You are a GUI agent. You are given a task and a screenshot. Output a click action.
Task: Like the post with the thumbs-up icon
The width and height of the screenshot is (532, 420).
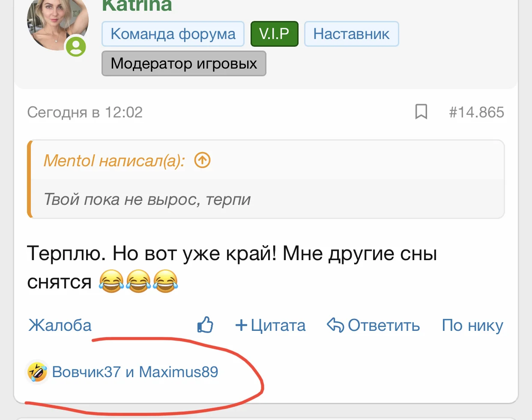(x=205, y=325)
